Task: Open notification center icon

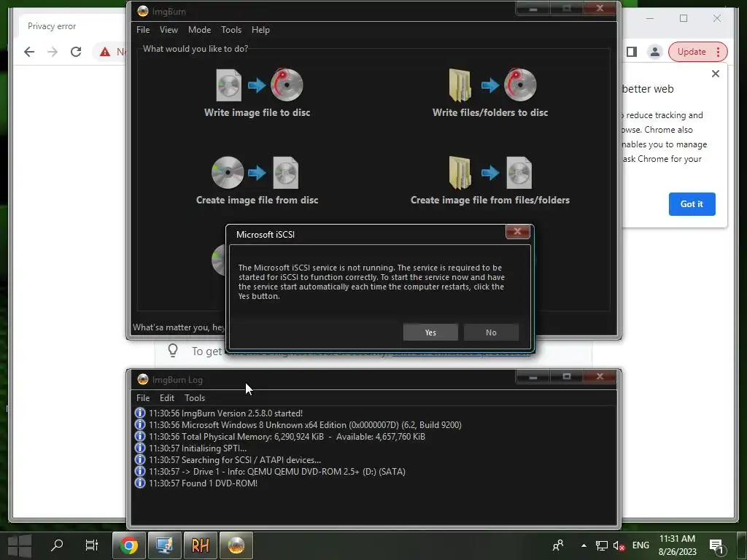Action: (716, 546)
